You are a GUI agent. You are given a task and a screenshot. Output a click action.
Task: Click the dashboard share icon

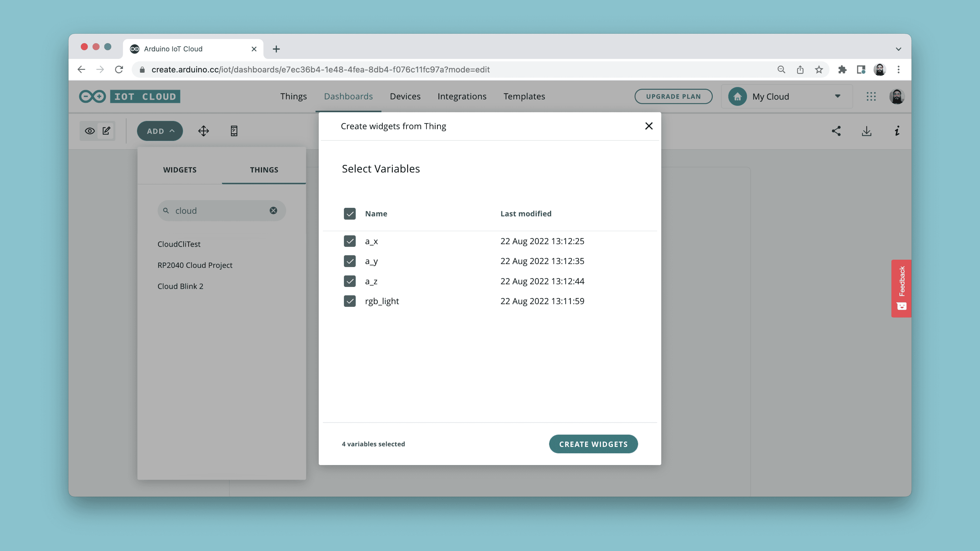[836, 131]
